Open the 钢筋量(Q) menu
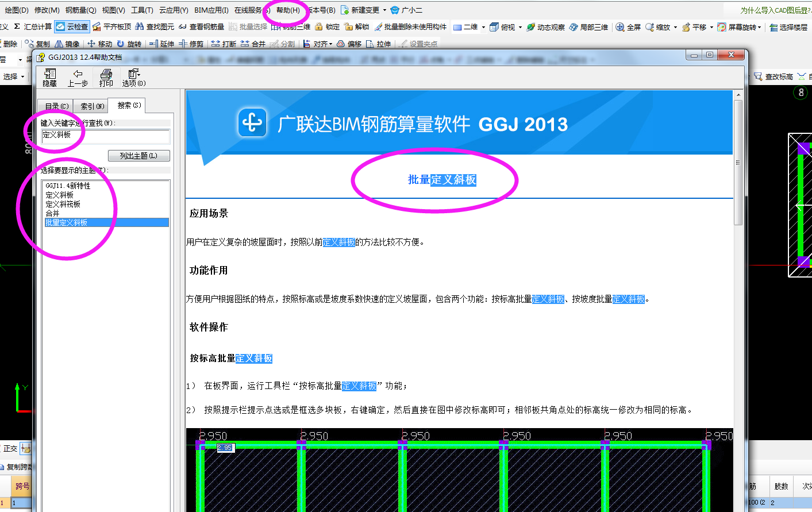The image size is (812, 512). pyautogui.click(x=80, y=10)
